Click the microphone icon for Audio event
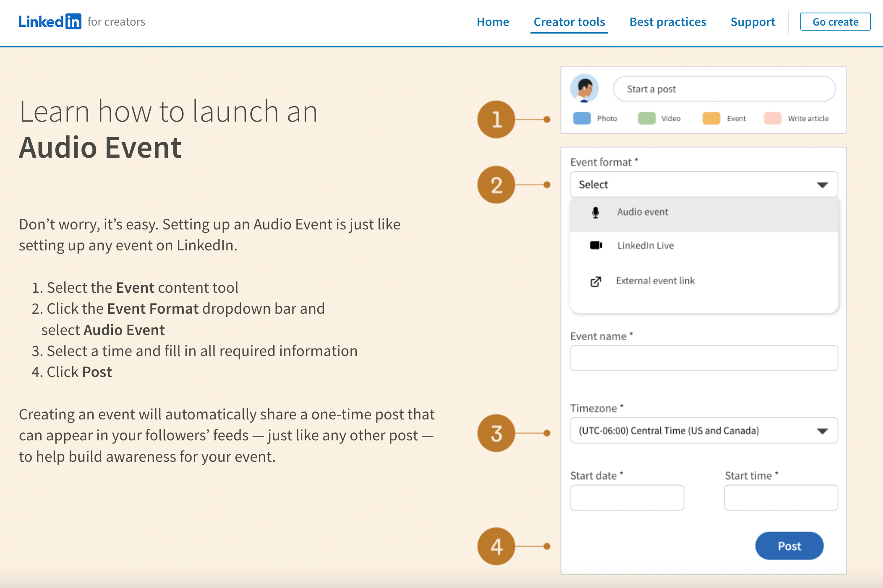 596,213
